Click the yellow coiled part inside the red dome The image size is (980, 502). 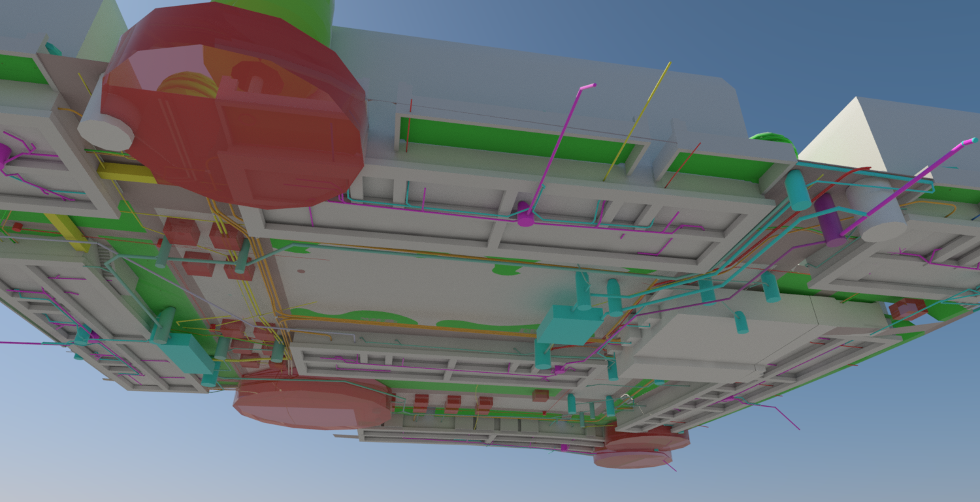[186, 84]
